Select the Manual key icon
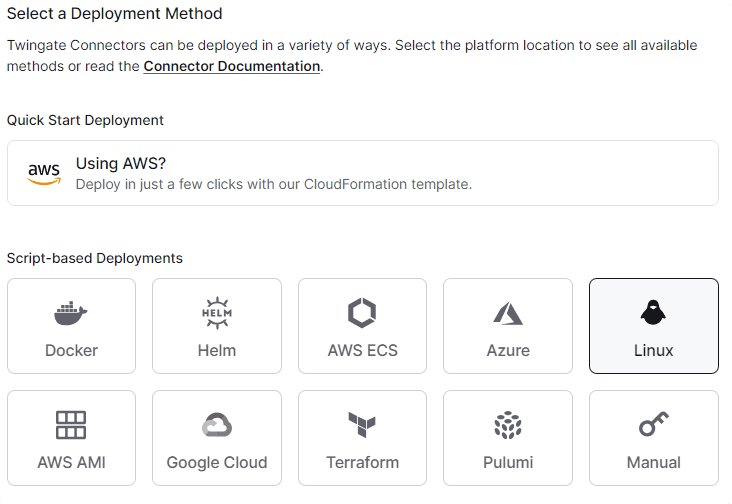Image resolution: width=732 pixels, height=504 pixels. pos(653,426)
